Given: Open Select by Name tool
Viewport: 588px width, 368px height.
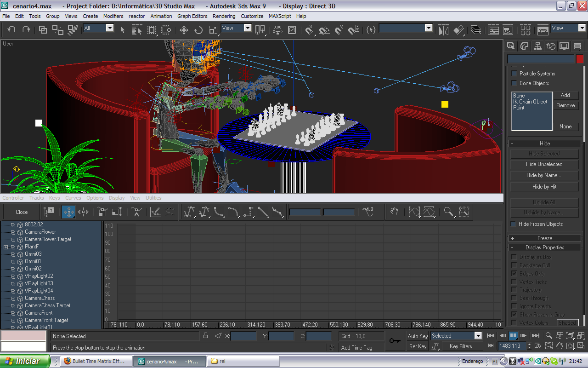Looking at the screenshot, I should click(137, 30).
